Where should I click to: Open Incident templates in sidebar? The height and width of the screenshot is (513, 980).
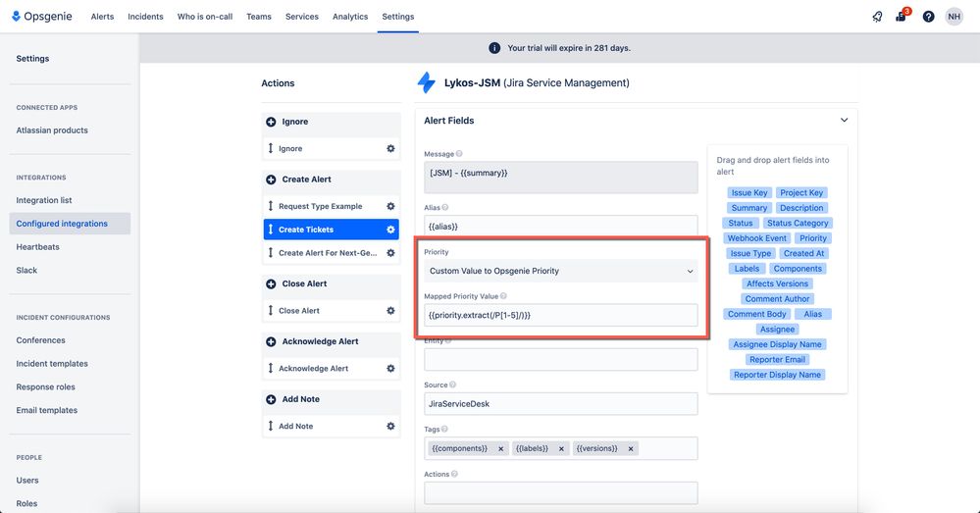[x=52, y=364]
